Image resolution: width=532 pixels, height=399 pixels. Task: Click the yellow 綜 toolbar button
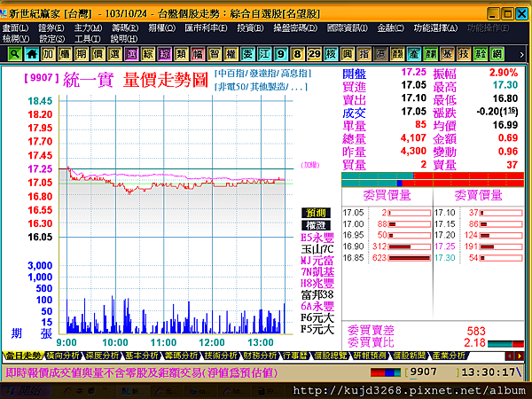coord(148,54)
